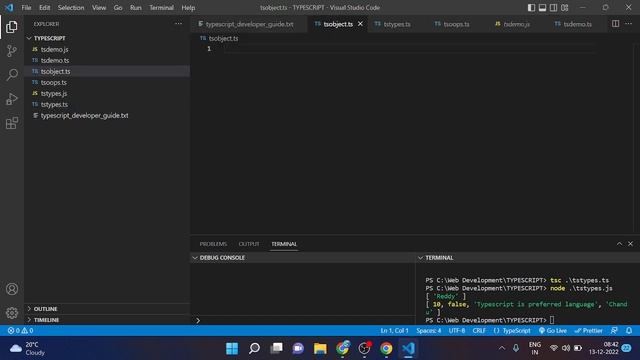Click the Prettier status bar item
The image size is (640, 360).
tap(588, 331)
